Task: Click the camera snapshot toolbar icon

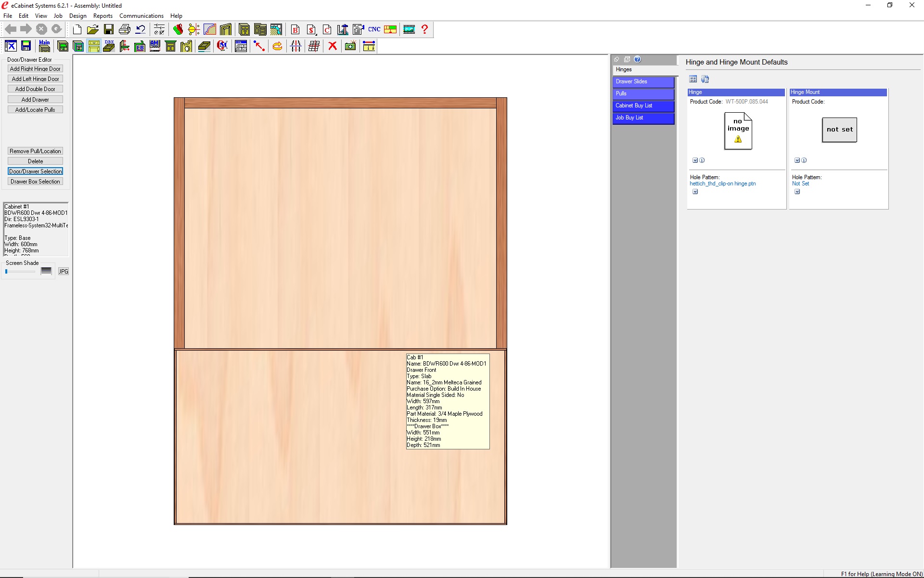Action: (x=350, y=46)
